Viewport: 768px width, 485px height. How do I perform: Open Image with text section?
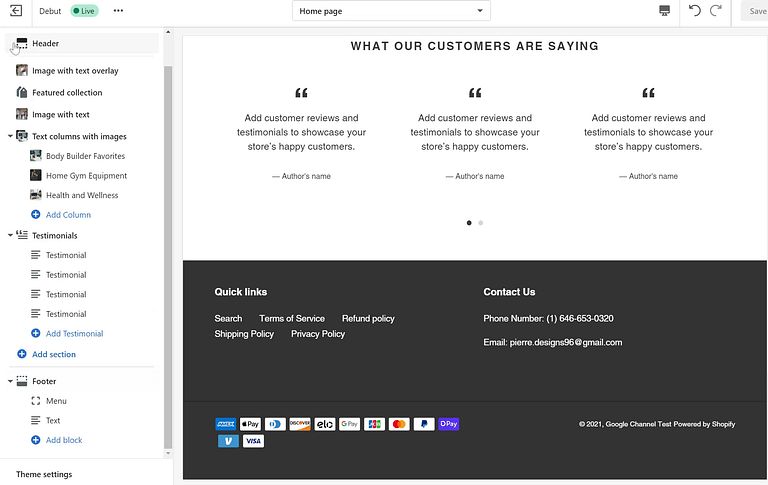(x=61, y=115)
